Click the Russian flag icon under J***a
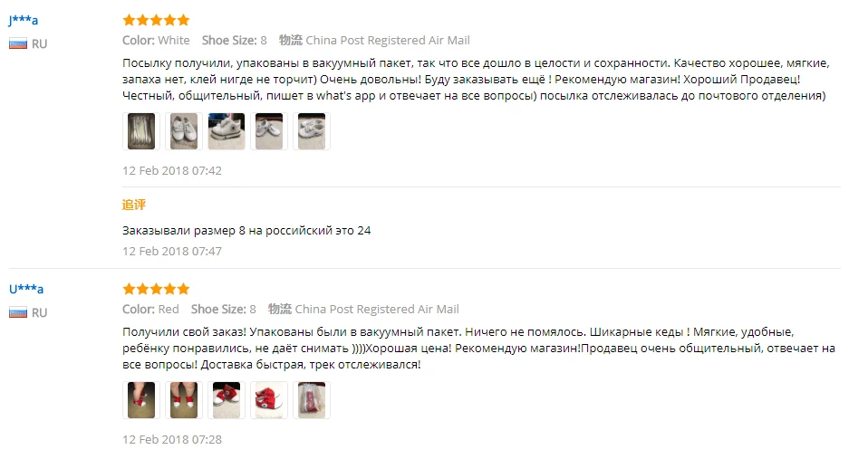The image size is (868, 459). point(18,43)
